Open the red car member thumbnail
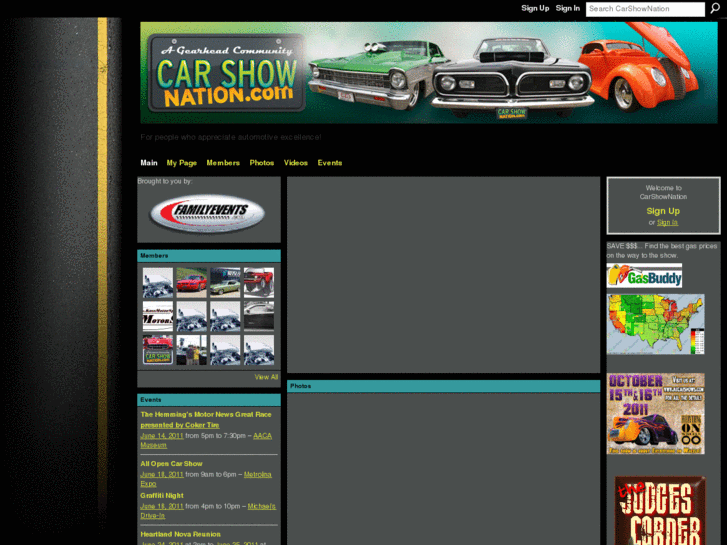The width and height of the screenshot is (727, 545). click(x=191, y=282)
